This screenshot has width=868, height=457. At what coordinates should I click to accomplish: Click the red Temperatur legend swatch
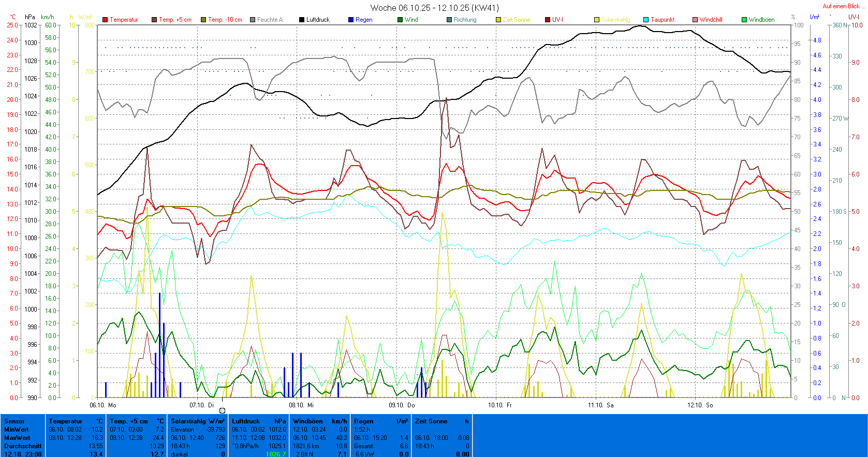(x=105, y=20)
